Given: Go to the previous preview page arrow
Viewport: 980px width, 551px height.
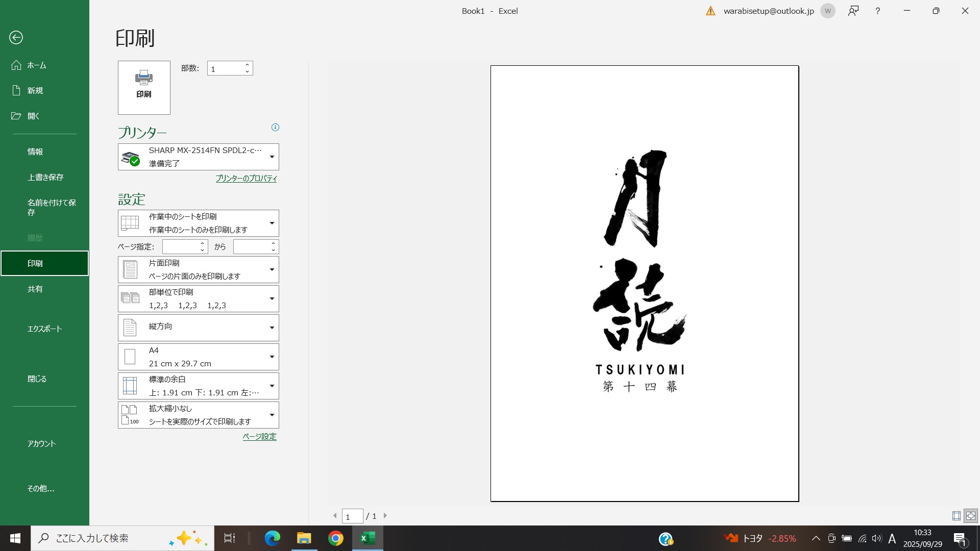Looking at the screenshot, I should (335, 516).
